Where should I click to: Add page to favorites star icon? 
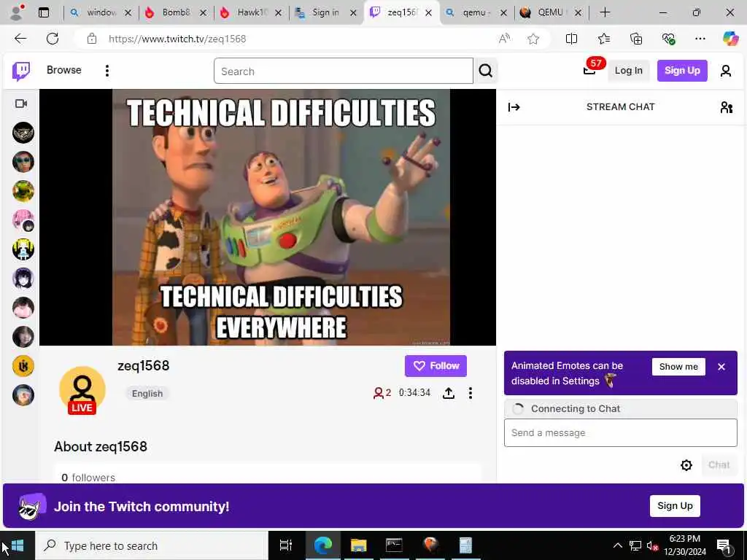[x=533, y=39]
